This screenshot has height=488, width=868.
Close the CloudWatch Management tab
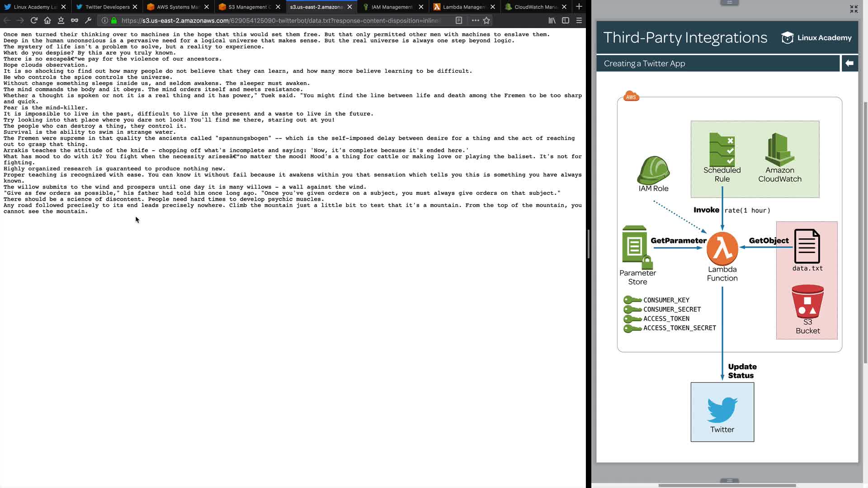pos(564,7)
